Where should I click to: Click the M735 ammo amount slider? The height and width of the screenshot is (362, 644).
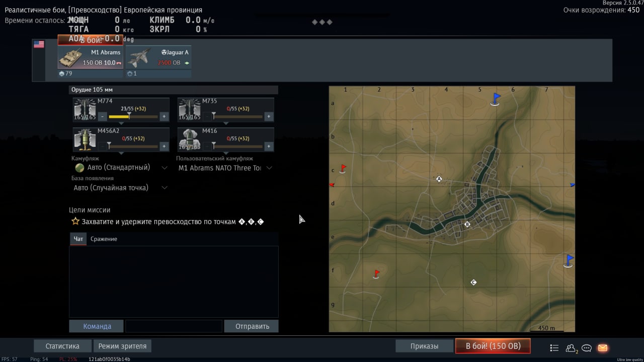(x=238, y=117)
